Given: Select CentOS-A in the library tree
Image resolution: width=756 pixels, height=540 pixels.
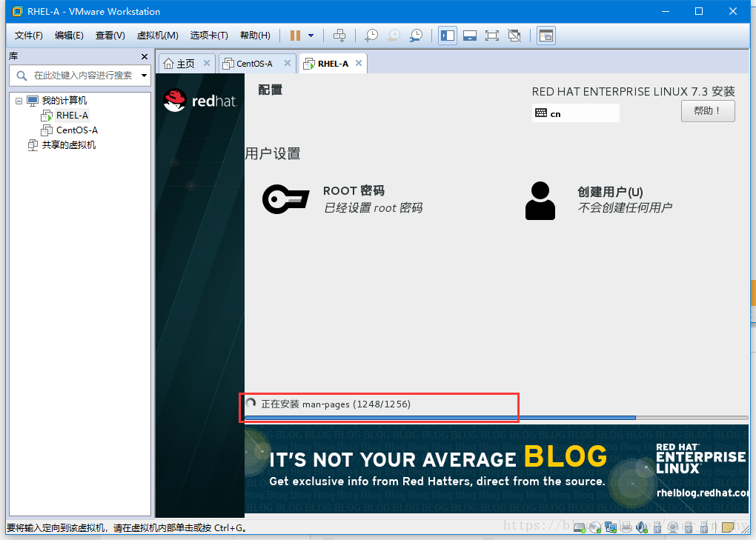Looking at the screenshot, I should [x=77, y=130].
